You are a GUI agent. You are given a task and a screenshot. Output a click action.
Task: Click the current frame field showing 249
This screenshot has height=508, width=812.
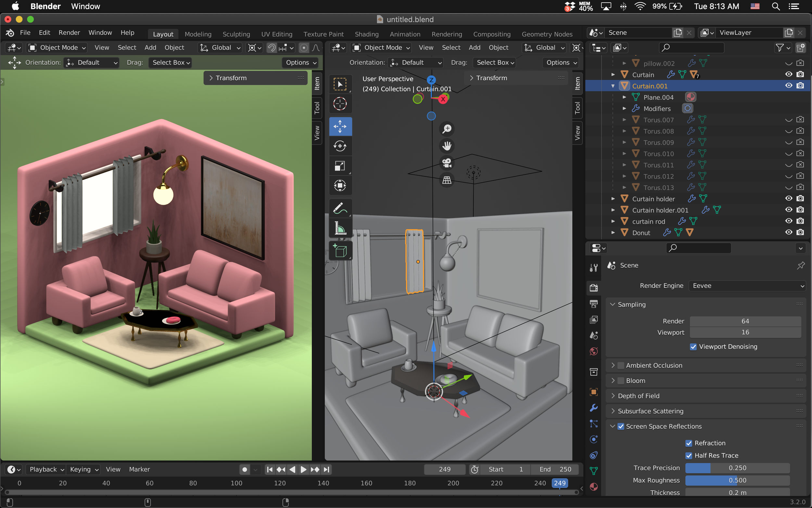tap(444, 469)
